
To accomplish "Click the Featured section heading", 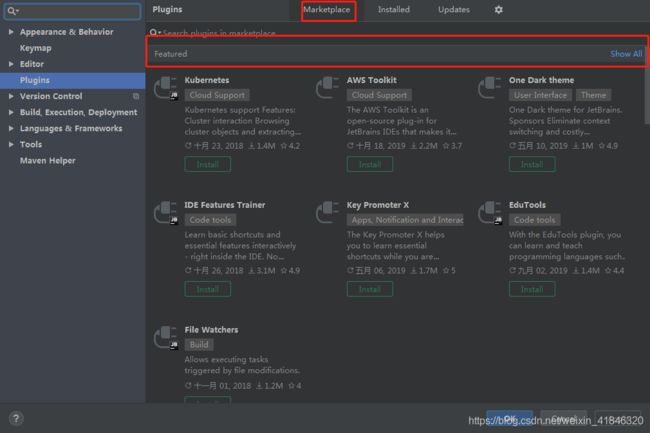I will [x=170, y=54].
